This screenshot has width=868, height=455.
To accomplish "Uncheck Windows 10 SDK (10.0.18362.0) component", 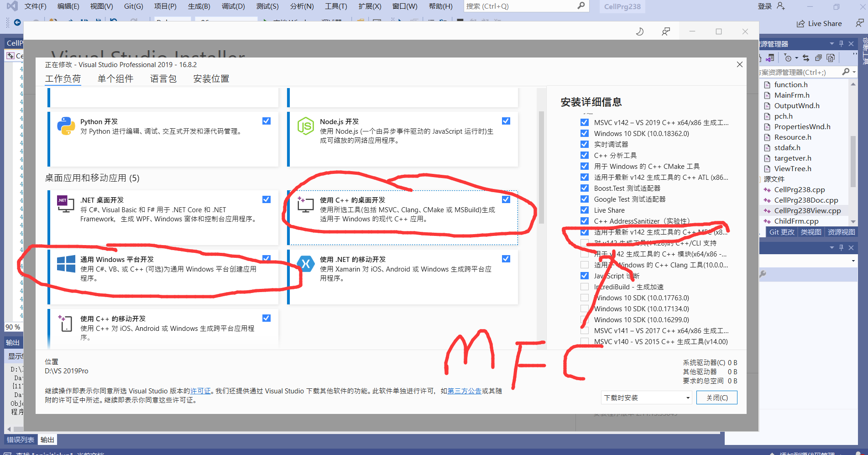I will pos(584,133).
